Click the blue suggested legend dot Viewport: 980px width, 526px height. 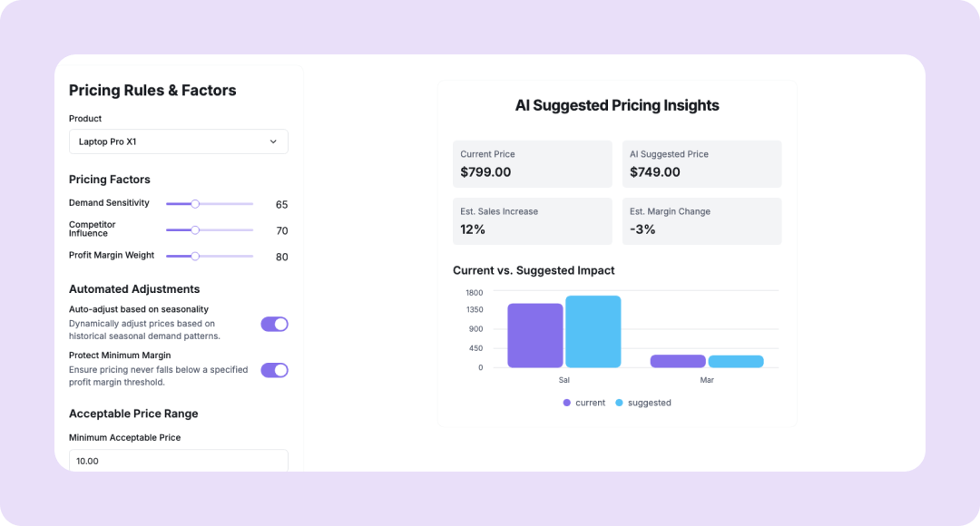point(620,403)
